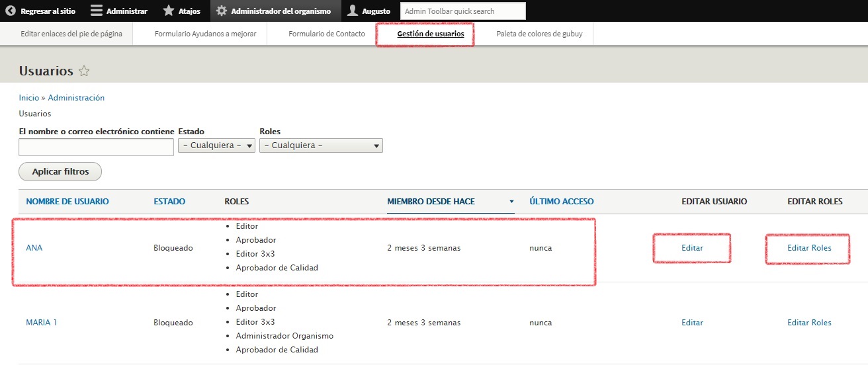Open the ANA user profile link
Image resolution: width=868 pixels, height=367 pixels.
(34, 248)
